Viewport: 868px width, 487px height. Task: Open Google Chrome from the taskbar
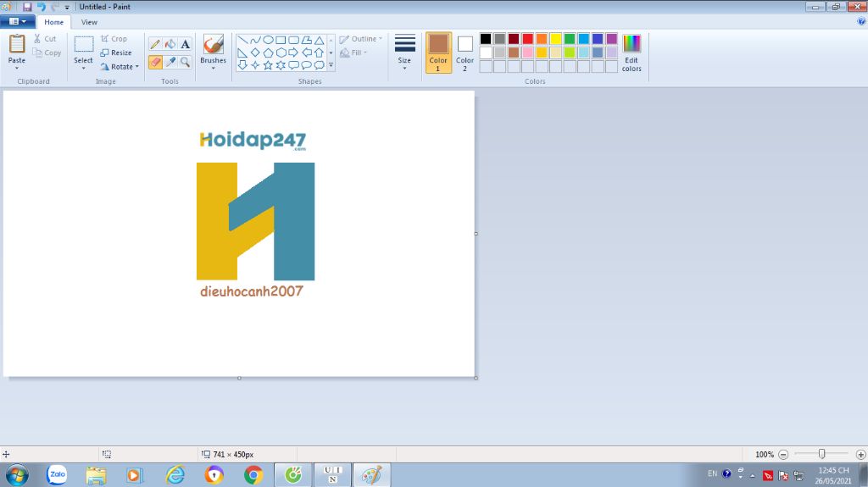[x=253, y=475]
